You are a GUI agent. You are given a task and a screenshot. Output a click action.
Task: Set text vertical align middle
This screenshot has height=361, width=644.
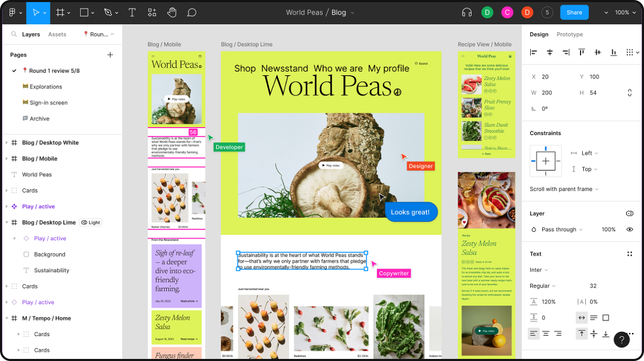(594, 334)
